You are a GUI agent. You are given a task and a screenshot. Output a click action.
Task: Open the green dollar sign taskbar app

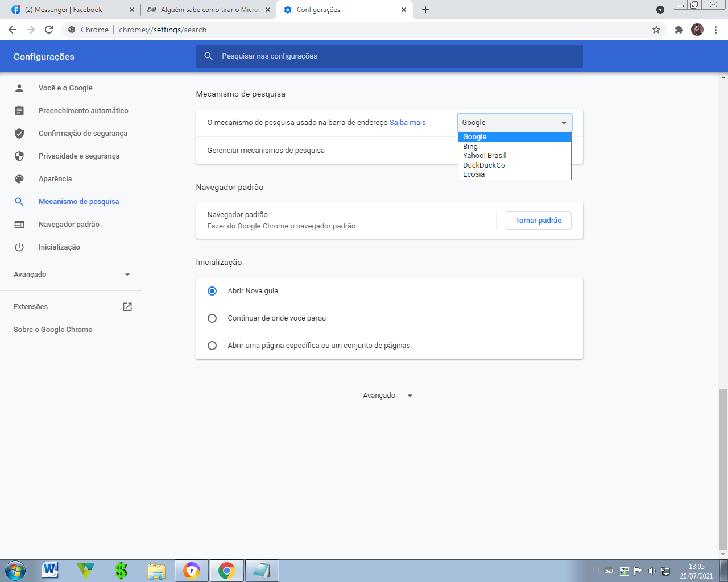(x=121, y=571)
